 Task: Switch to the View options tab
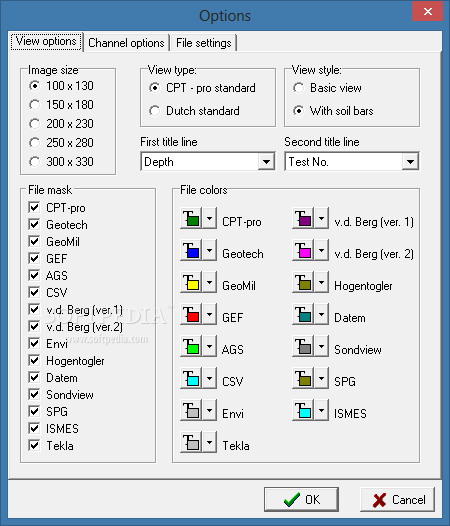pos(46,42)
